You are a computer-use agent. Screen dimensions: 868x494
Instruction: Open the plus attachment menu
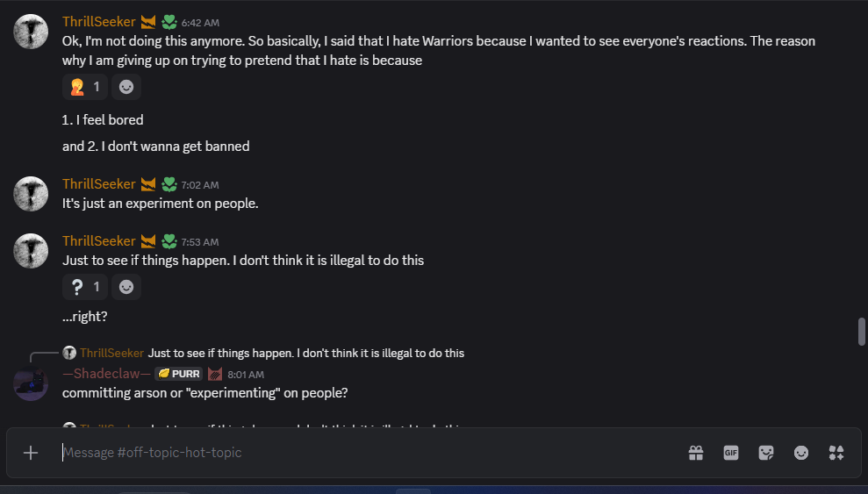click(31, 453)
